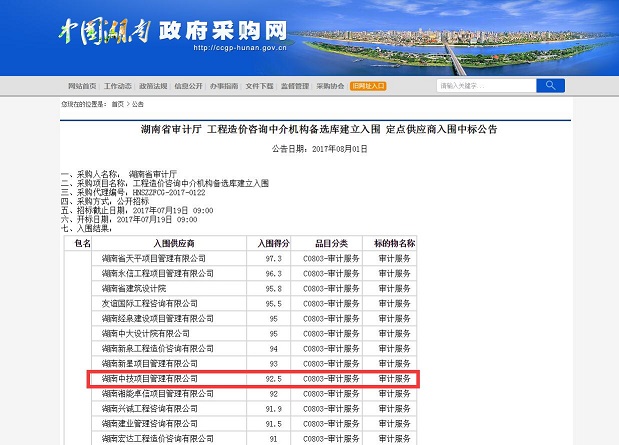The height and width of the screenshot is (445, 619).
Task: Select cell 湖南宏达工程造价咨询有限公司
Action: (158, 439)
